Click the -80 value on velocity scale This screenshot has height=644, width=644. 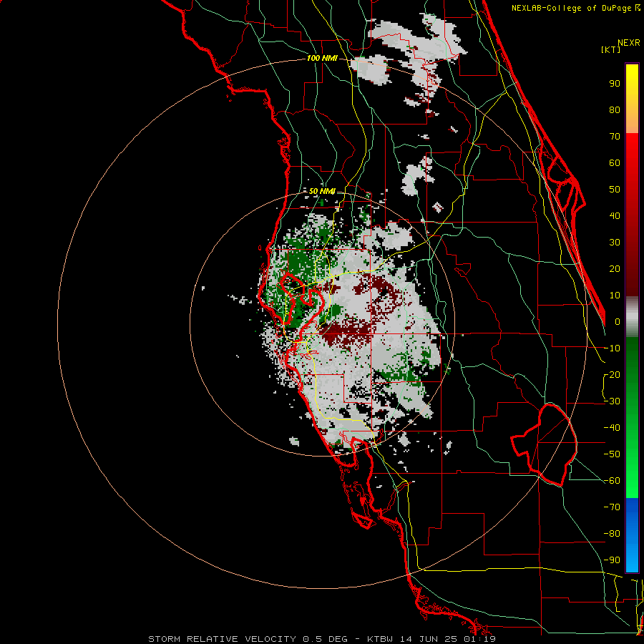click(612, 534)
